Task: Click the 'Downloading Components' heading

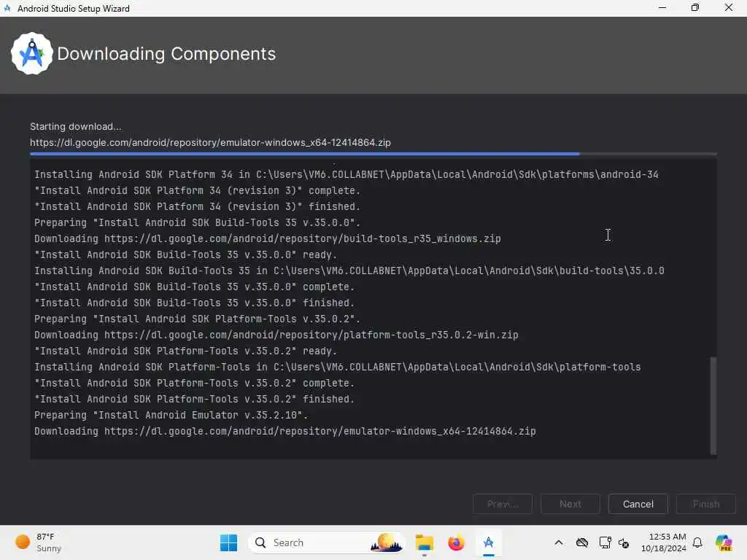Action: click(166, 54)
